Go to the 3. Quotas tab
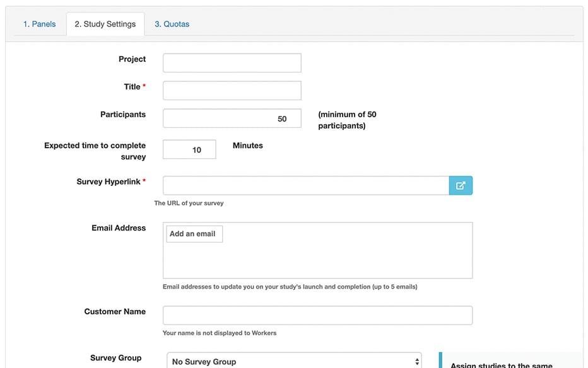The width and height of the screenshot is (588, 368). point(172,24)
